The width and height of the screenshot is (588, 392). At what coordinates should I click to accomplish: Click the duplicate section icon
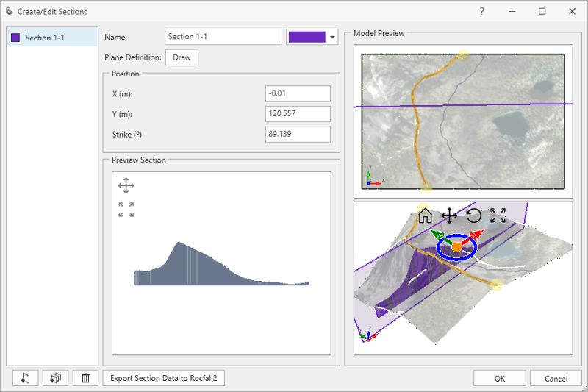(x=56, y=378)
